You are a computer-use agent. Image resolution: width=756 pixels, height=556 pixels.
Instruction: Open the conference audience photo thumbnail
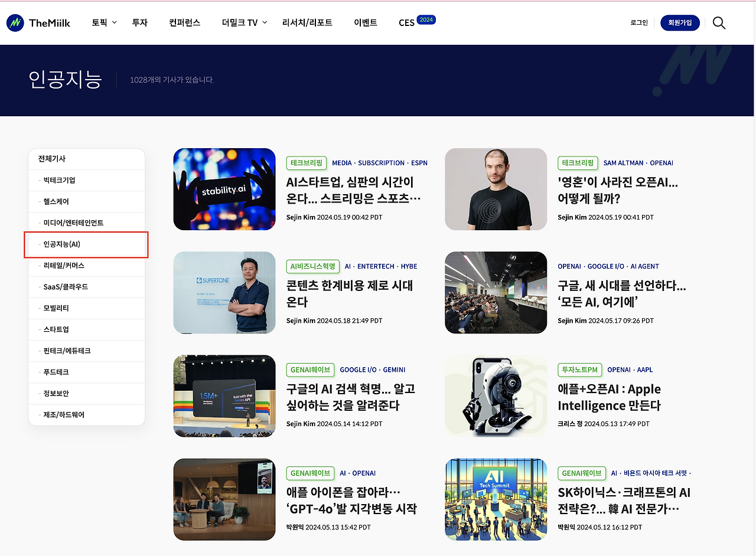click(x=496, y=293)
